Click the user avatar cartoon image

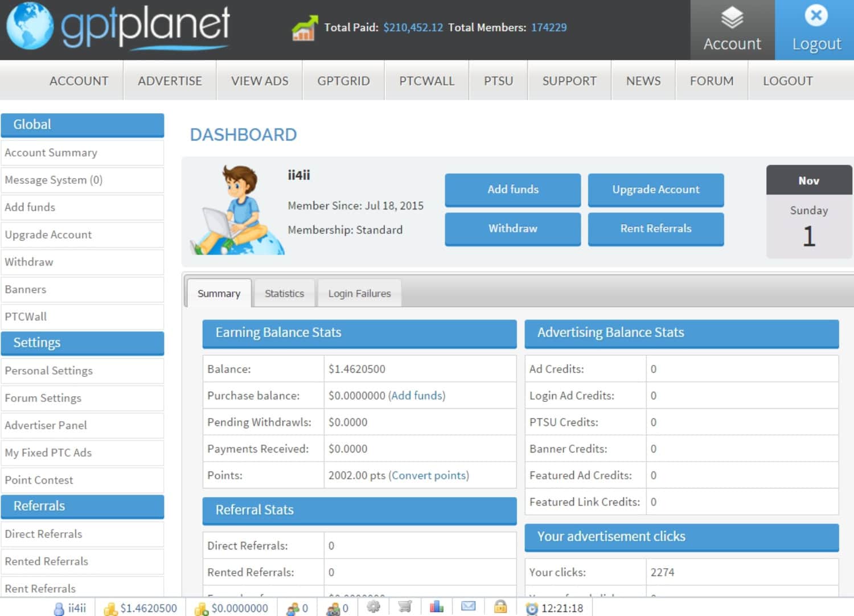(237, 211)
